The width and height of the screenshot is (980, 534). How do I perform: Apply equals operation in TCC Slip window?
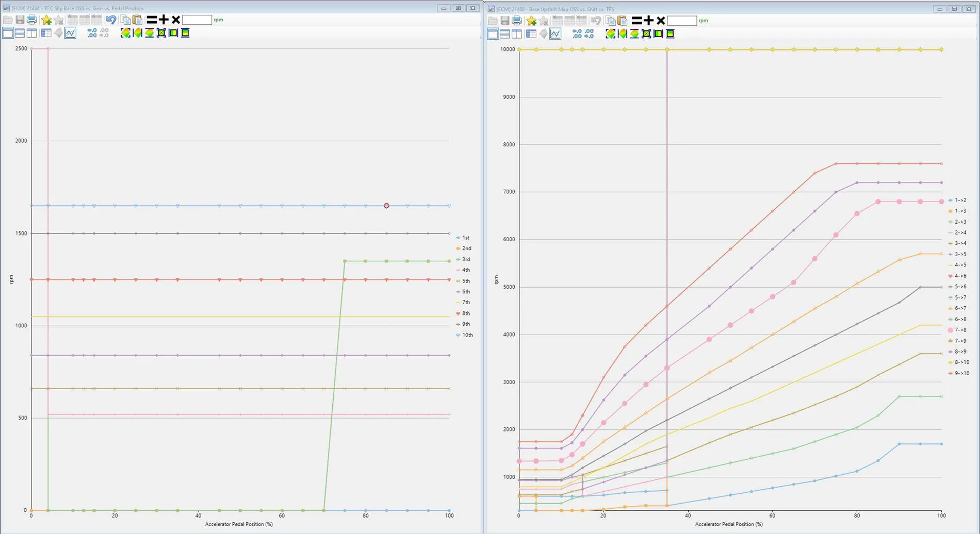pos(152,20)
